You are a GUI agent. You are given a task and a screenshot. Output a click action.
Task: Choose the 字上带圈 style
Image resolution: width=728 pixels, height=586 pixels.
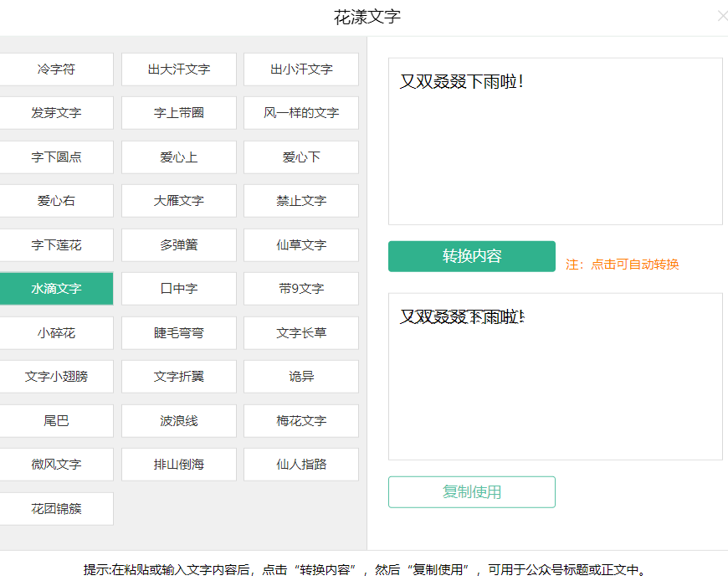coord(178,113)
